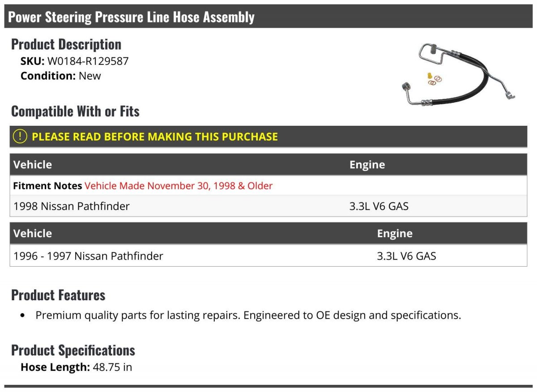Click the Vehicle header in the second table
Image resolution: width=537 pixels, height=392 pixels.
pos(33,234)
